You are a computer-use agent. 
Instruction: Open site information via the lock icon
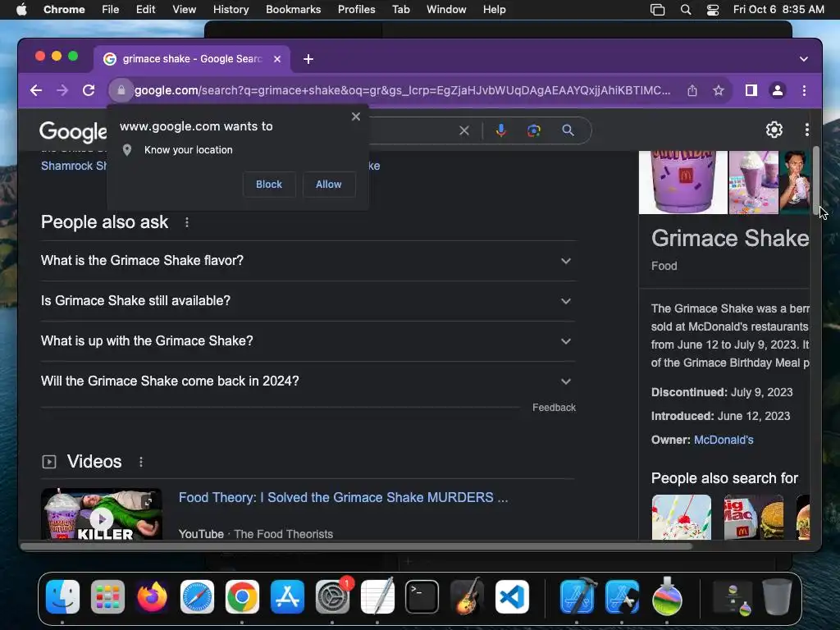pyautogui.click(x=121, y=90)
